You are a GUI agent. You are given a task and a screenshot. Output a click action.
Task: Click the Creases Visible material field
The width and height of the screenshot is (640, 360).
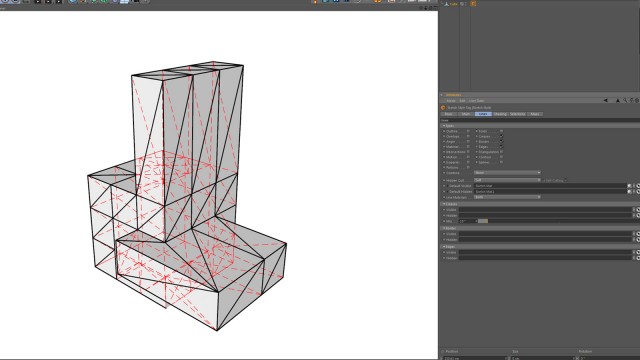pos(546,210)
